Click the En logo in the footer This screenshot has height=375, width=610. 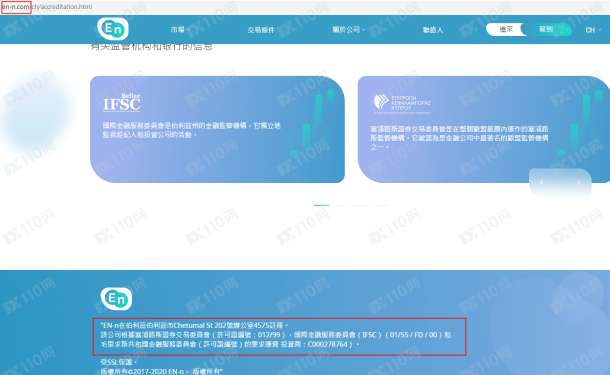(116, 299)
